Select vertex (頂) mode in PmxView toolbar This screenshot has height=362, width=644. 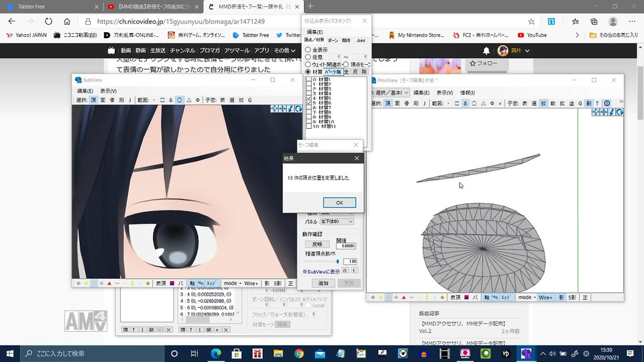coord(388,103)
